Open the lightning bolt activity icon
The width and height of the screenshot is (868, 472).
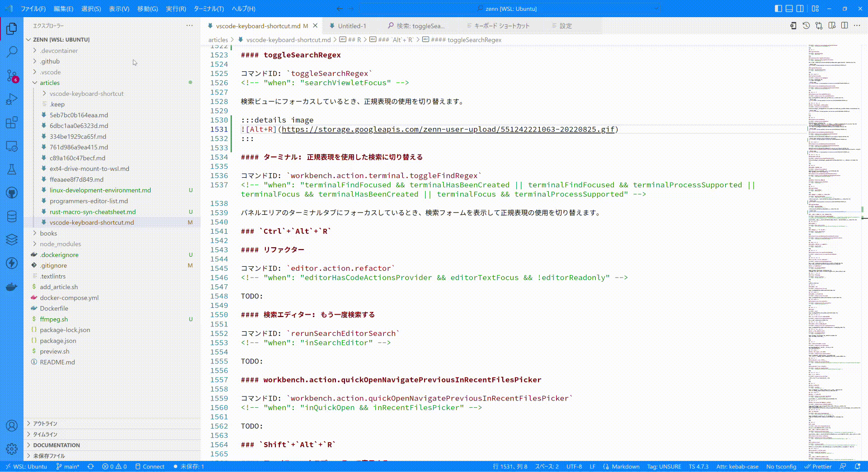(12, 263)
